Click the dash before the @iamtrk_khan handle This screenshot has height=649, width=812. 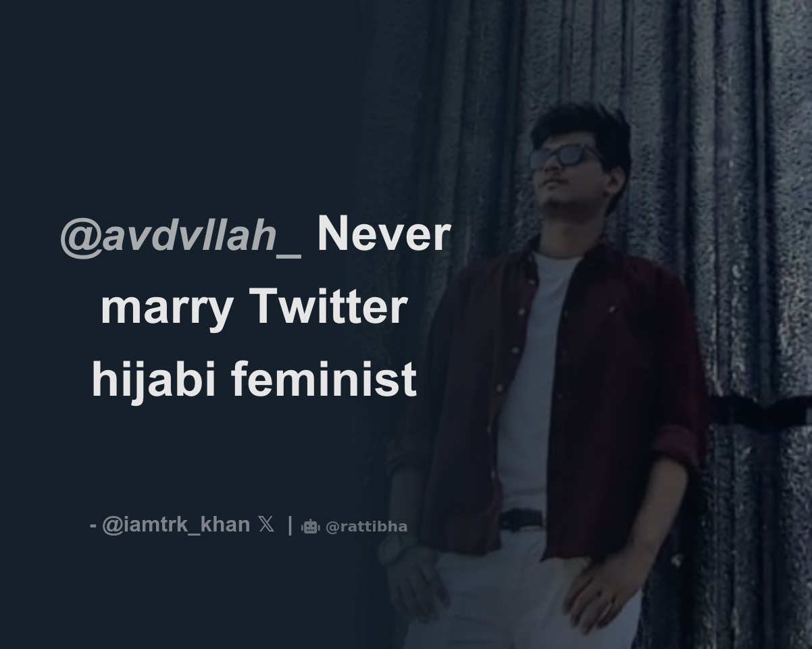tap(93, 526)
